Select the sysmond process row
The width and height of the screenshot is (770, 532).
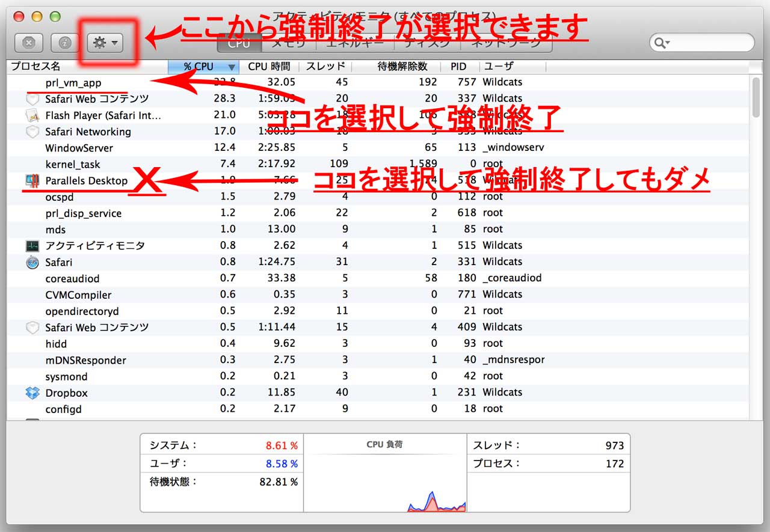click(378, 376)
